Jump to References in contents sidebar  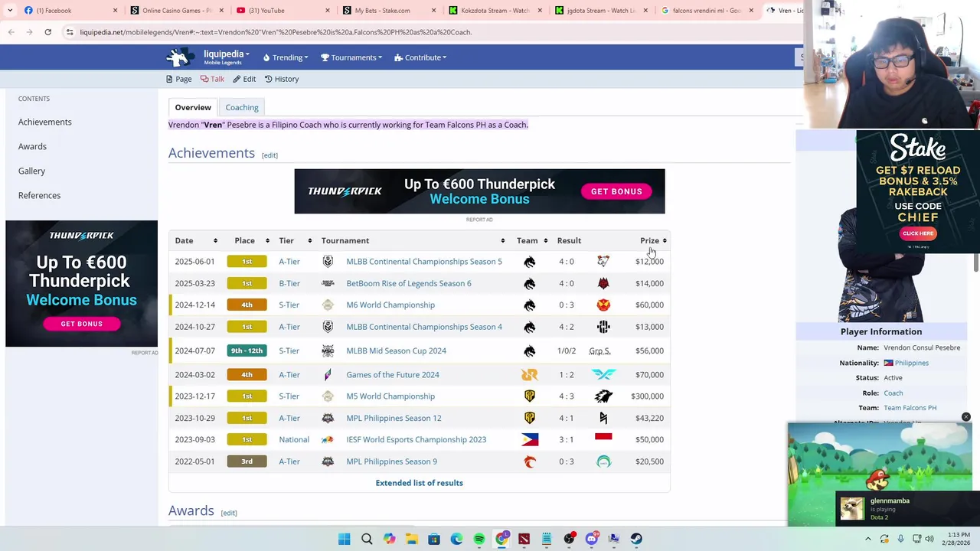pos(39,195)
